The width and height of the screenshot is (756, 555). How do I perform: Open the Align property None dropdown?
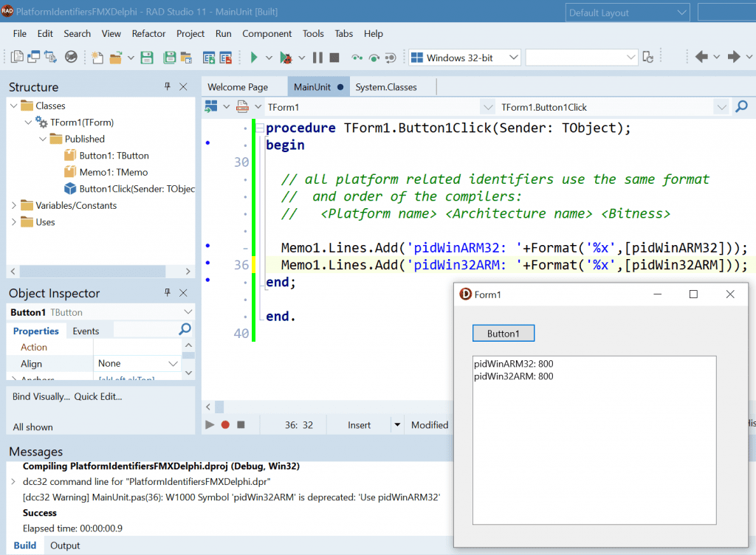coord(173,364)
